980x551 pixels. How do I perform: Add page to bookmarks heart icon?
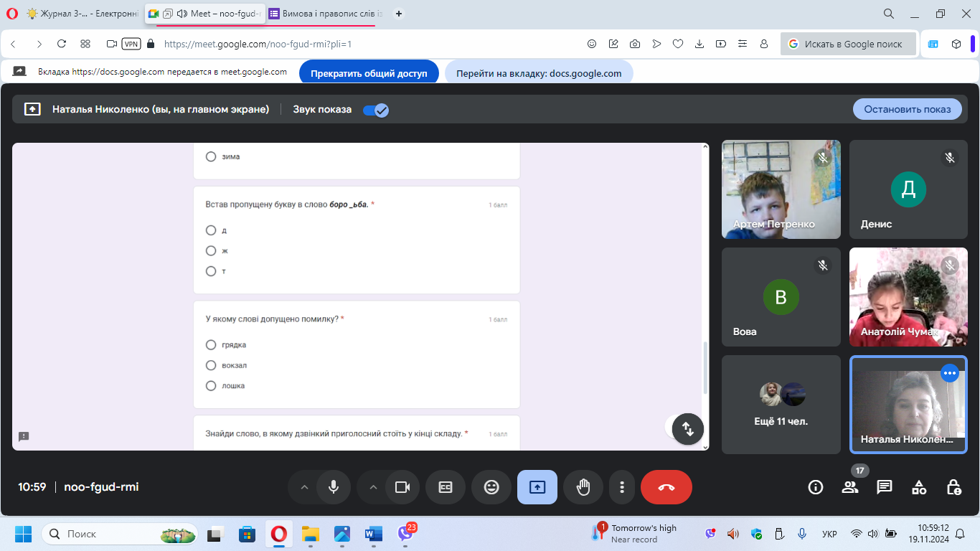click(678, 44)
